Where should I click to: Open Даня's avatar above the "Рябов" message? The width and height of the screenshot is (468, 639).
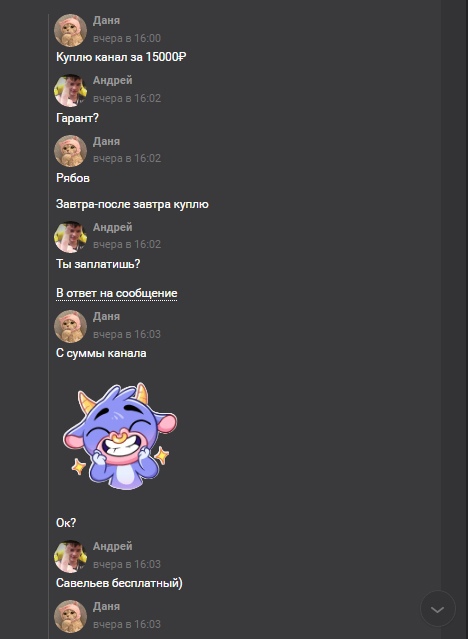click(71, 151)
